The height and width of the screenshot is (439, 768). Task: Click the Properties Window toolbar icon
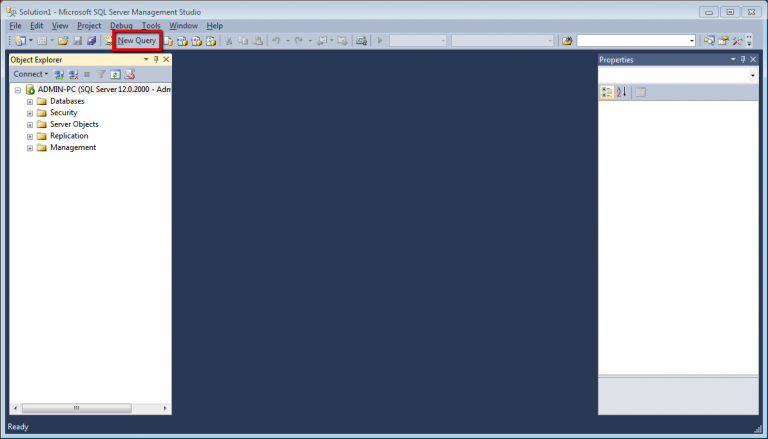click(722, 41)
